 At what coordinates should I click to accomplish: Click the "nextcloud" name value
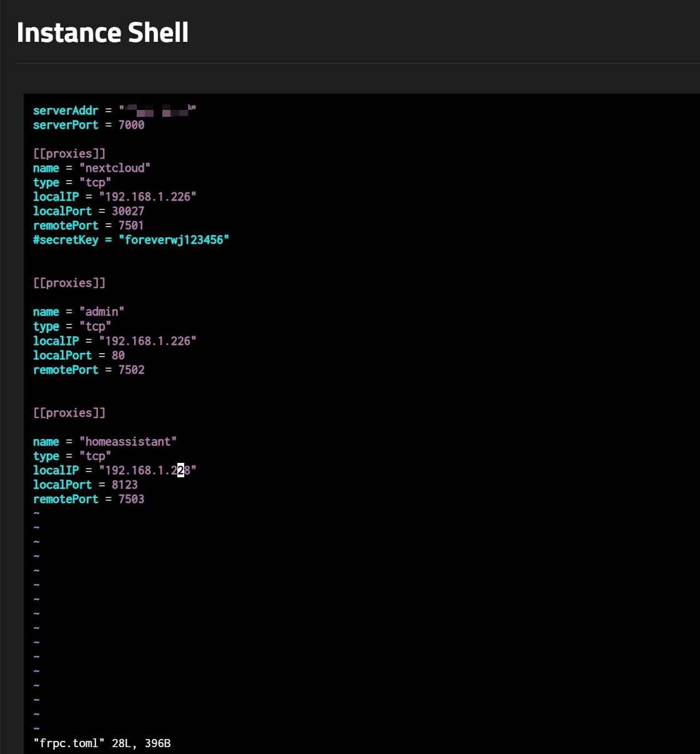(x=115, y=168)
